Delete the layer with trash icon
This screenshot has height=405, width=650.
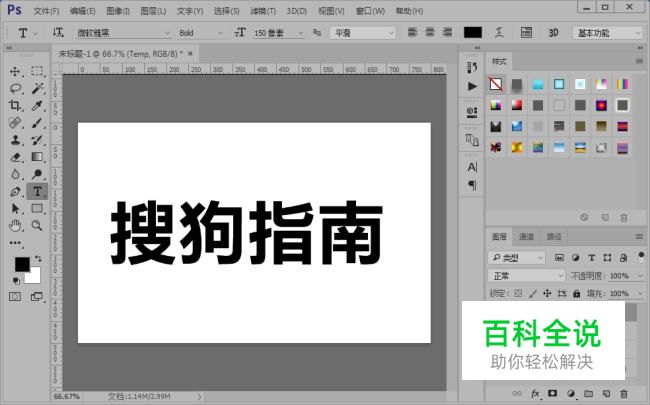click(624, 393)
